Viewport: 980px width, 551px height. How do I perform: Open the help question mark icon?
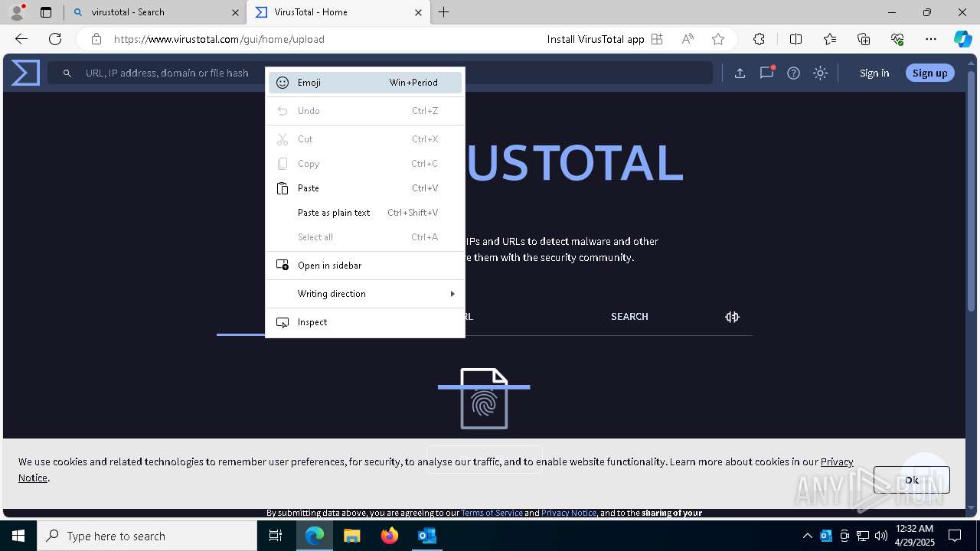[793, 73]
